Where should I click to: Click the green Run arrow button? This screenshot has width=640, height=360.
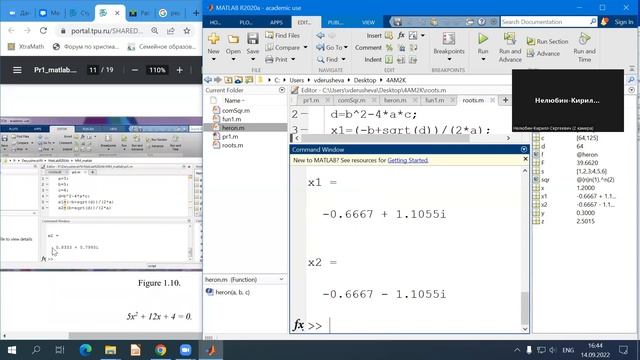[x=483, y=39]
